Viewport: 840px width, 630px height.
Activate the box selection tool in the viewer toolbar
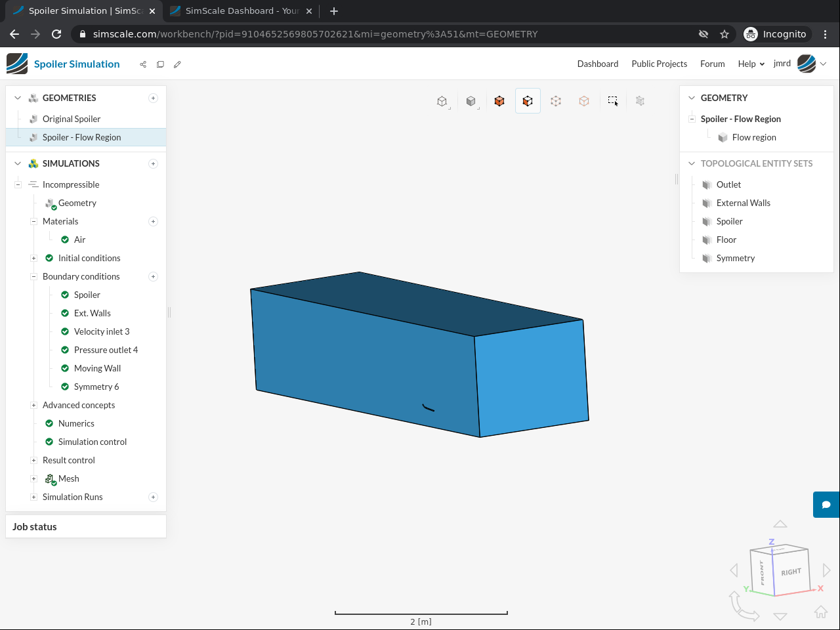612,101
